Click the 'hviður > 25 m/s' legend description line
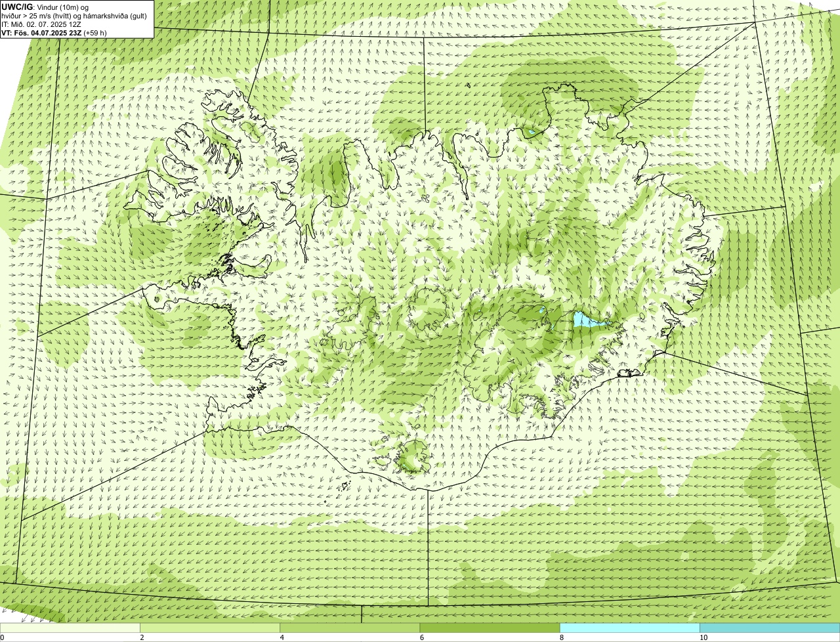 [74, 16]
